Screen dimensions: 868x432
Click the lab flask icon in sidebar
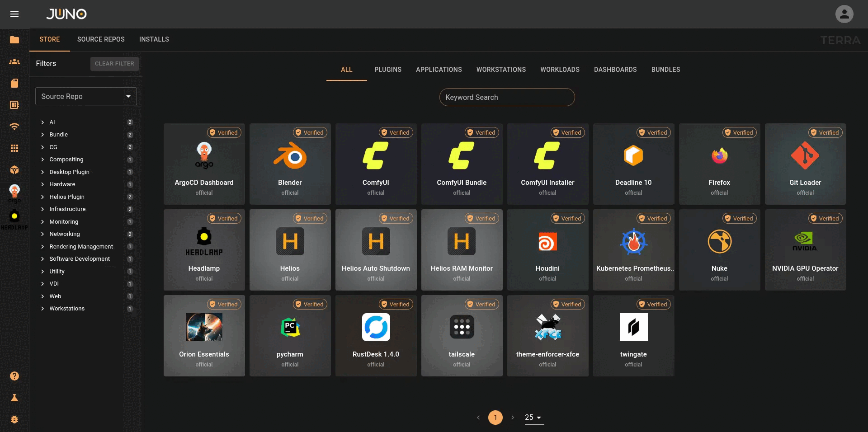[14, 398]
